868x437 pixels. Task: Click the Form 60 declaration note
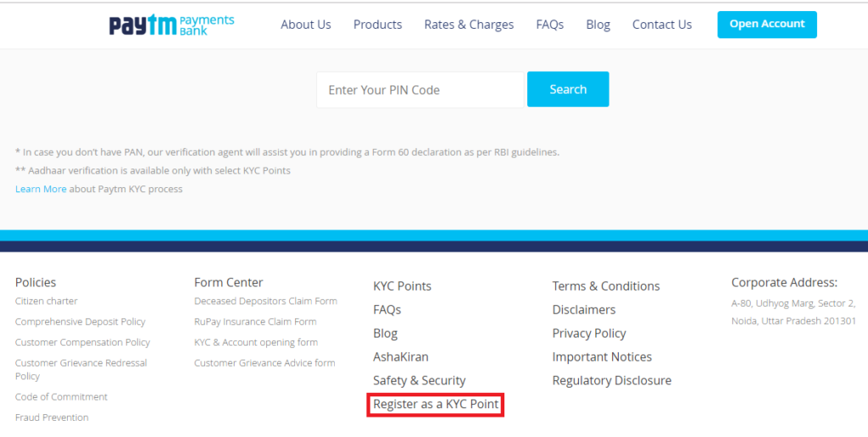[x=287, y=152]
